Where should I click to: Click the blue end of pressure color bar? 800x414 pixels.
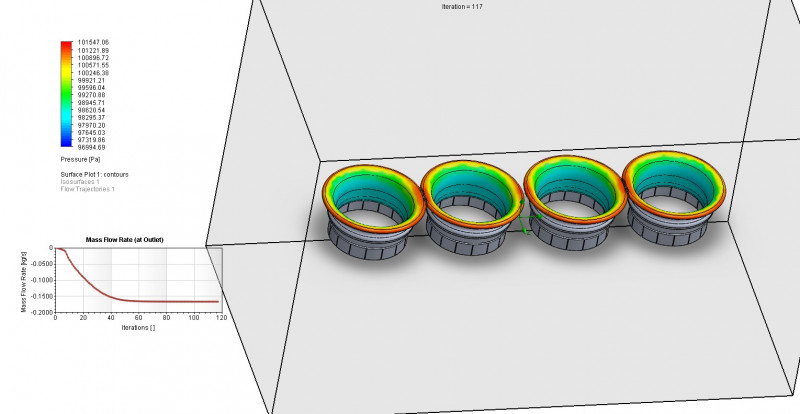coord(67,144)
